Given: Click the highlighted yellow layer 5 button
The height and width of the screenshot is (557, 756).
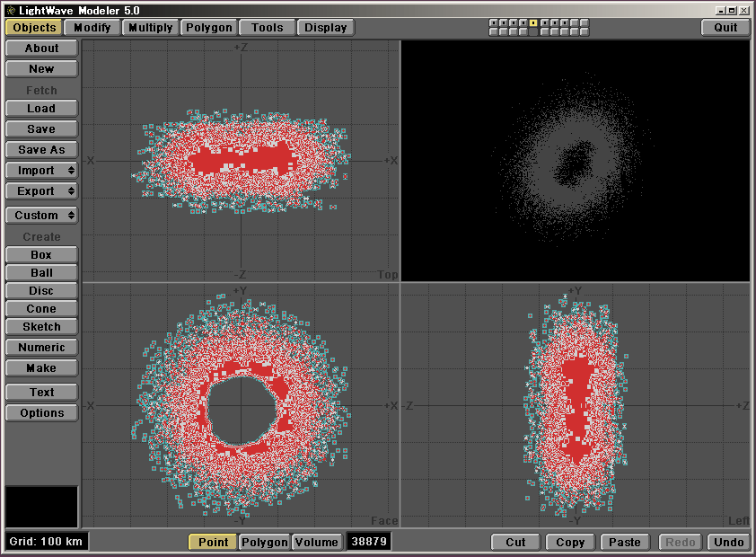Looking at the screenshot, I should (533, 22).
